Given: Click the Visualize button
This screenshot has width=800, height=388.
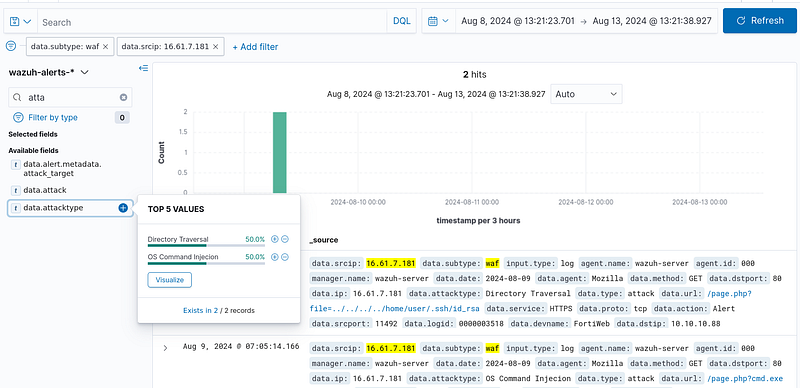Looking at the screenshot, I should [x=170, y=280].
